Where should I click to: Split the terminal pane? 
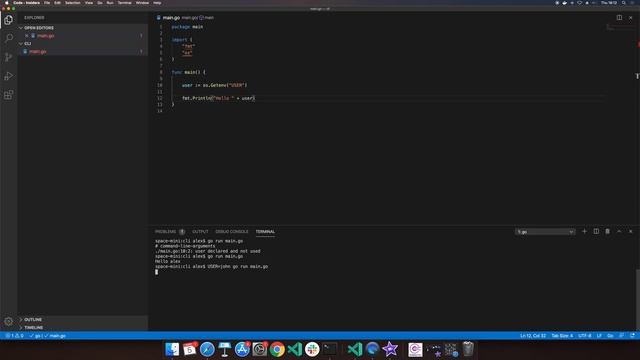596,231
